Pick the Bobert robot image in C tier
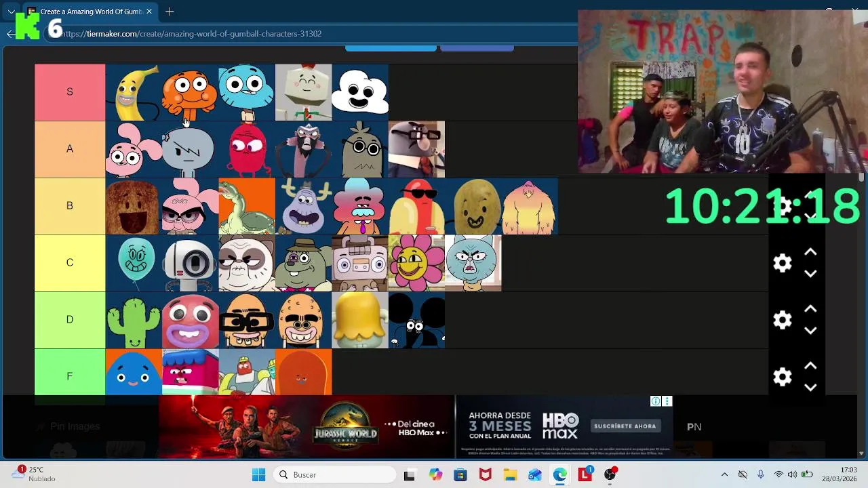 [x=191, y=263]
